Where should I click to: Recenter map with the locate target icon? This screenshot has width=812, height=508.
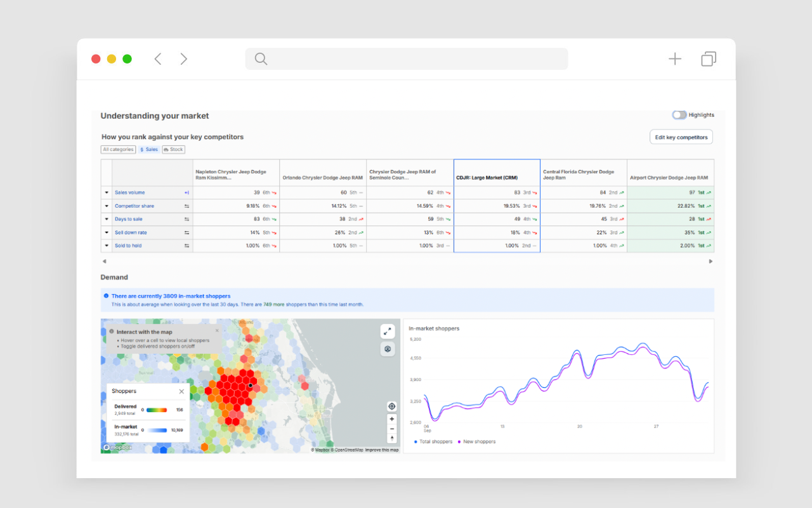click(391, 406)
